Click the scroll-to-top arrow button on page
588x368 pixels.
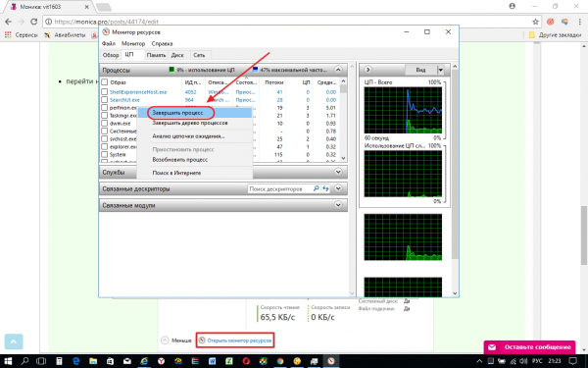(14, 342)
